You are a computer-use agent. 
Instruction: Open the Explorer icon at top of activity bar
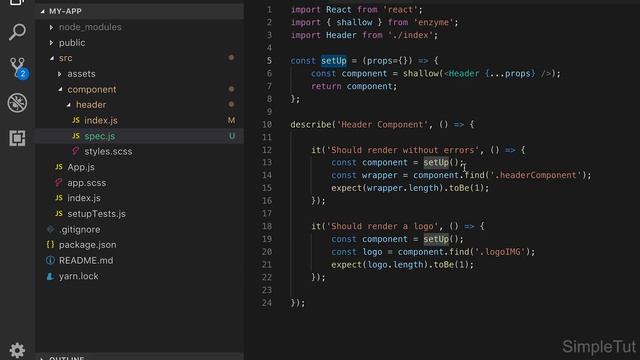tap(17, 2)
